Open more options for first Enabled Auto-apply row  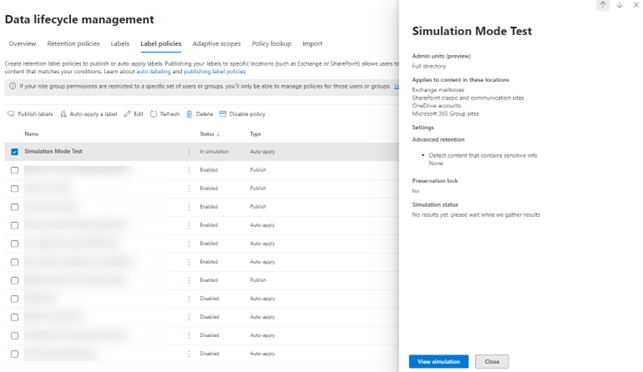click(189, 225)
